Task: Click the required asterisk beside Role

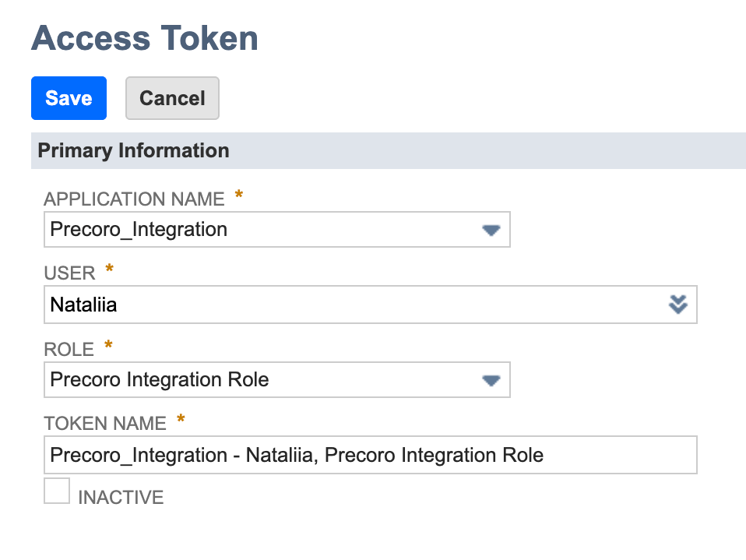Action: point(108,346)
